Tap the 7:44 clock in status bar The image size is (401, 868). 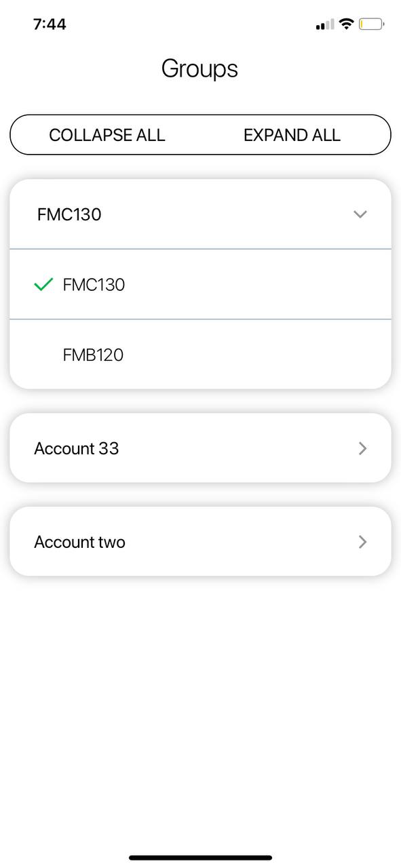(50, 24)
